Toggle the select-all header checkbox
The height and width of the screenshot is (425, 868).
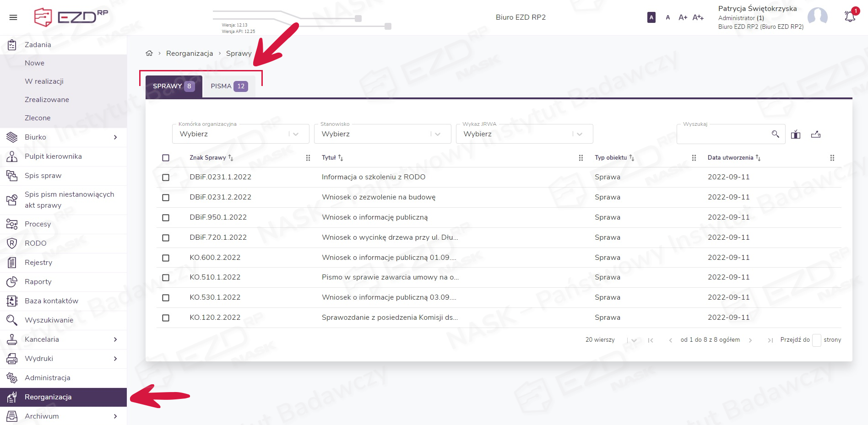coord(166,158)
